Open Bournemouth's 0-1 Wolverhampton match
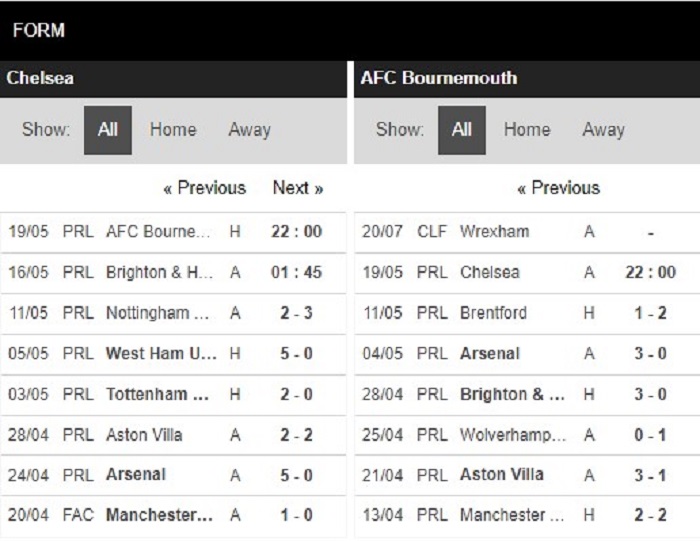This screenshot has height=541, width=700. coord(527,435)
